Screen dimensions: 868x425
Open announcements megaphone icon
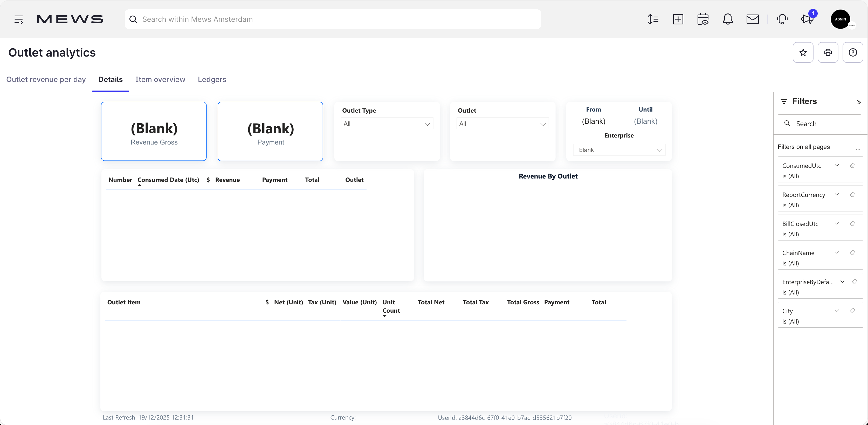point(807,19)
